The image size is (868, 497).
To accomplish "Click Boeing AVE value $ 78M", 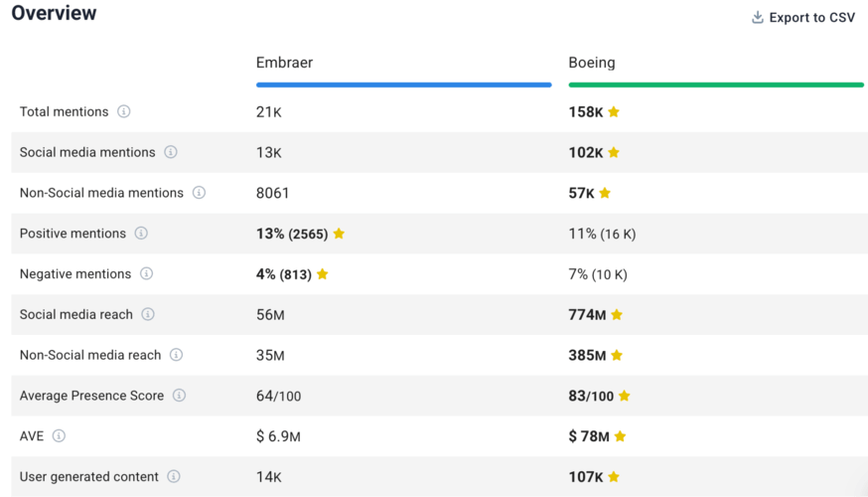I will (x=589, y=436).
